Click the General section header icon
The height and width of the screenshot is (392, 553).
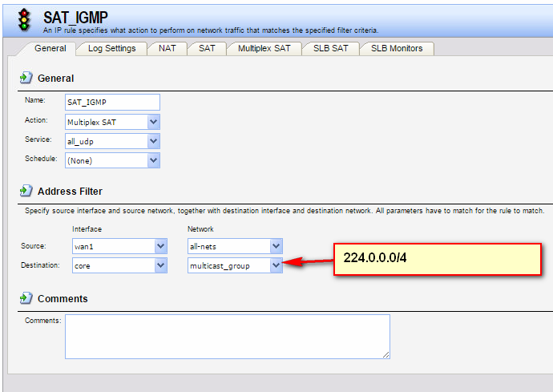pos(26,78)
